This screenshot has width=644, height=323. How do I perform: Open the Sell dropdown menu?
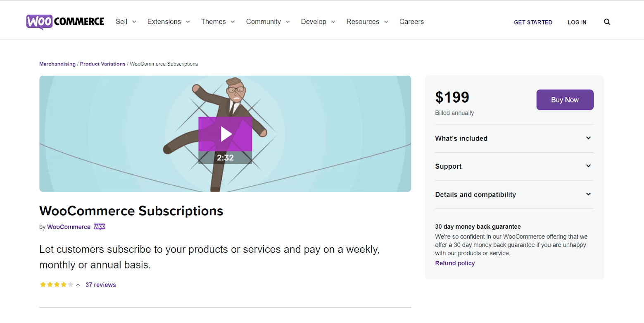tap(126, 22)
